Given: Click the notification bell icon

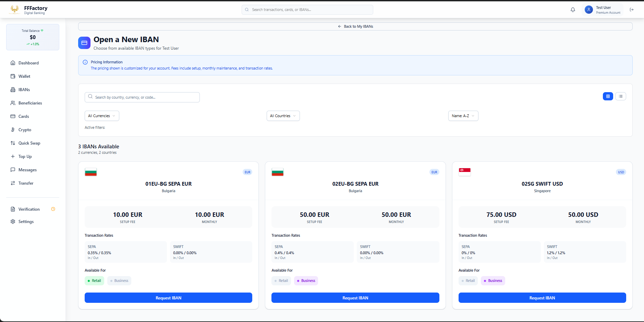Looking at the screenshot, I should [573, 10].
